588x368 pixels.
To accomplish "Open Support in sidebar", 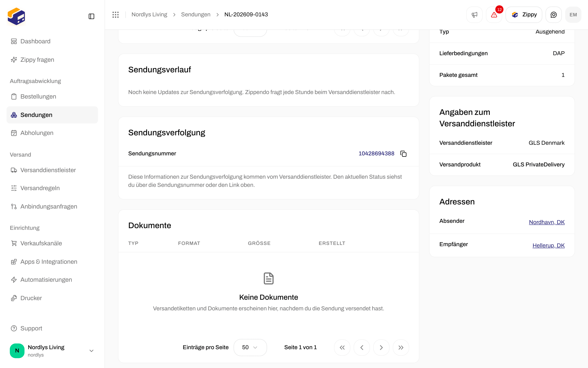I will click(x=52, y=328).
